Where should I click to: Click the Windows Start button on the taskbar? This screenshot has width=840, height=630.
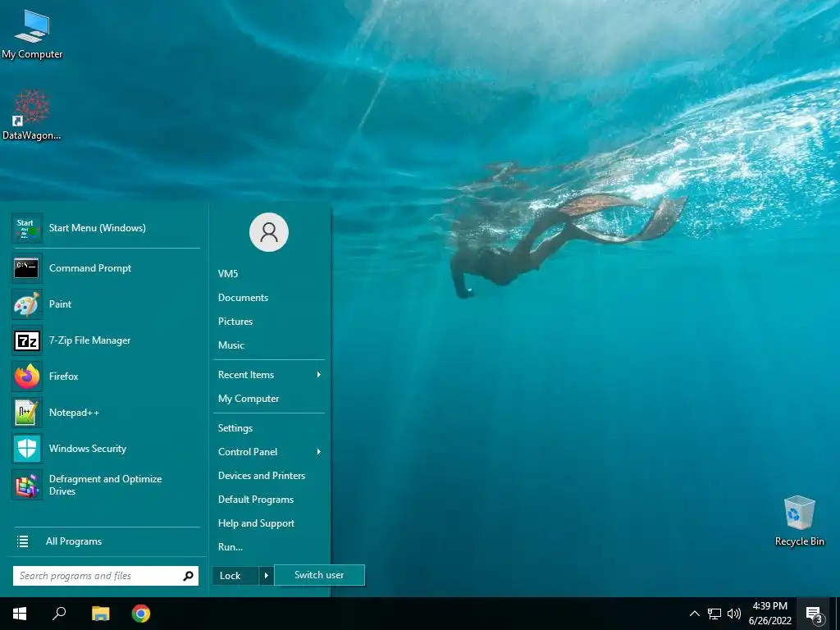pyautogui.click(x=20, y=614)
